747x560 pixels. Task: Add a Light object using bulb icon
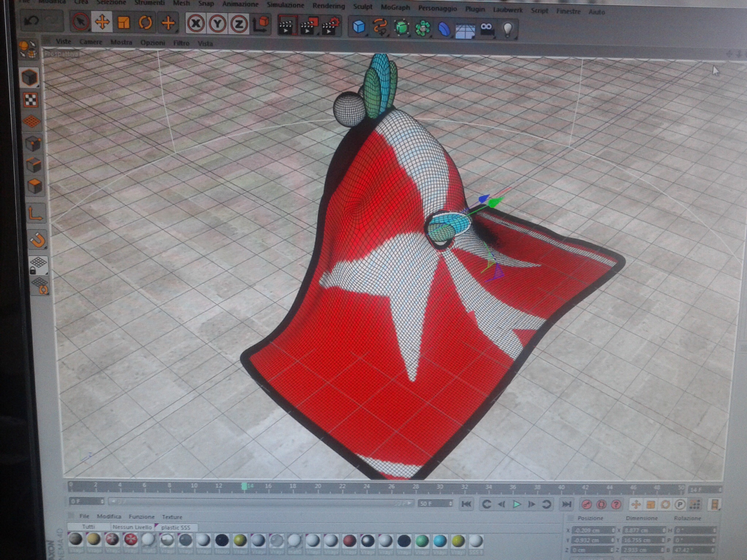pos(507,29)
